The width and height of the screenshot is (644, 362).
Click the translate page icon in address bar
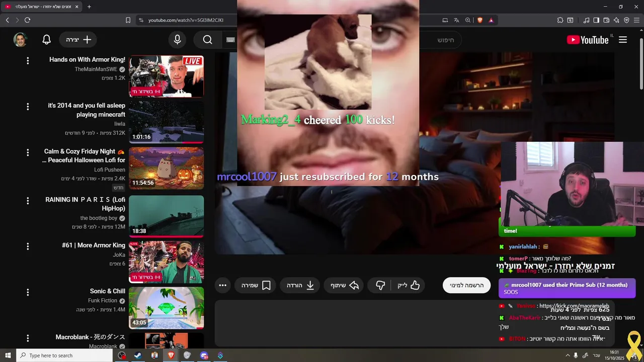456,20
